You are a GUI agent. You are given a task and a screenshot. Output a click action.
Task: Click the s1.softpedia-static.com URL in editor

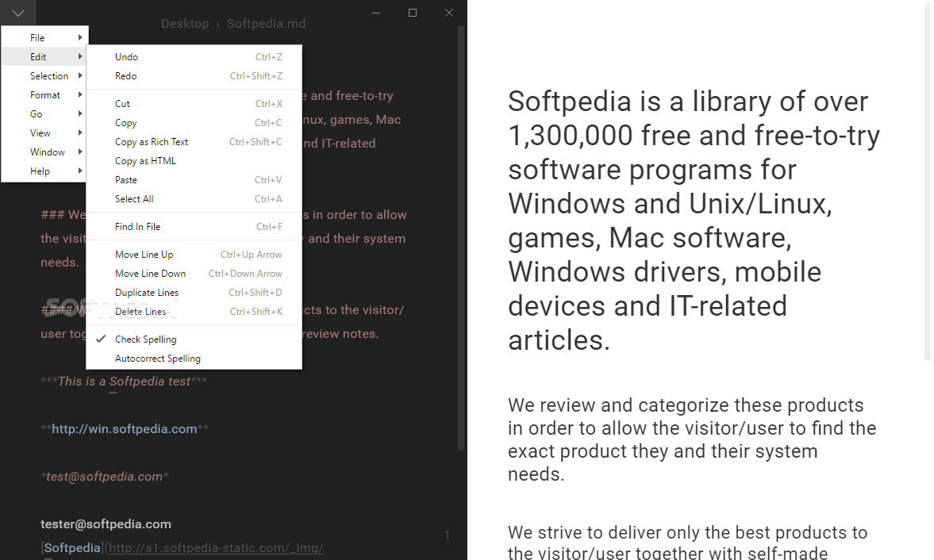point(216,547)
